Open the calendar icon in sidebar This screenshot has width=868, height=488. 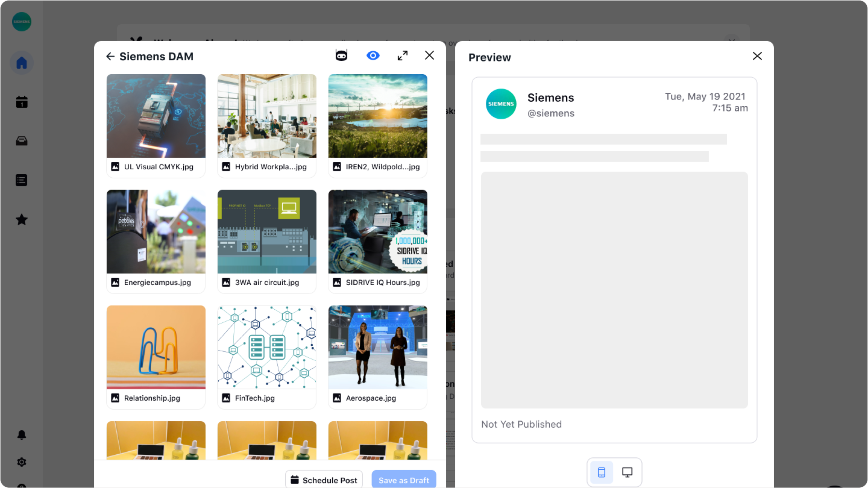coord(22,102)
